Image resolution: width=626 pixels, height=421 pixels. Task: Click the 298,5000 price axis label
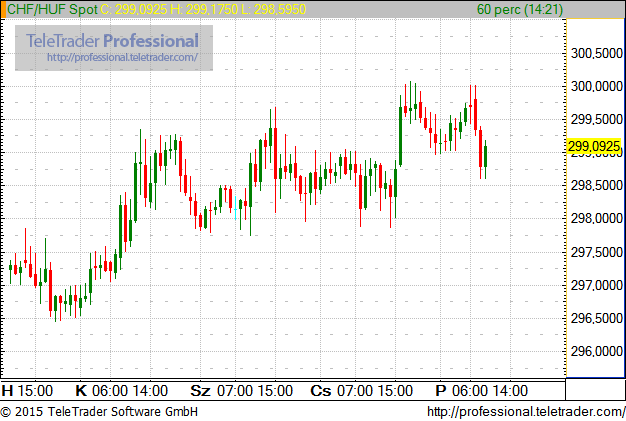(x=596, y=185)
